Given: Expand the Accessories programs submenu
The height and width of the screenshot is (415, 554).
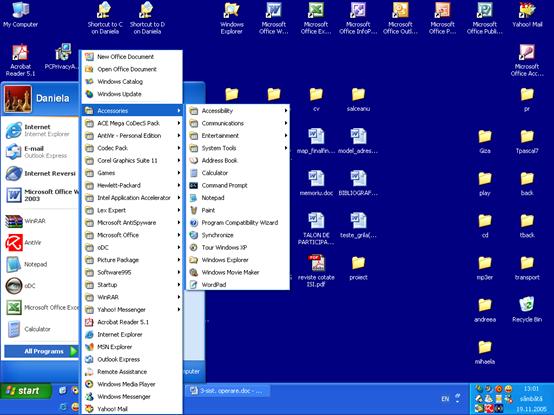Looking at the screenshot, I should 132,111.
